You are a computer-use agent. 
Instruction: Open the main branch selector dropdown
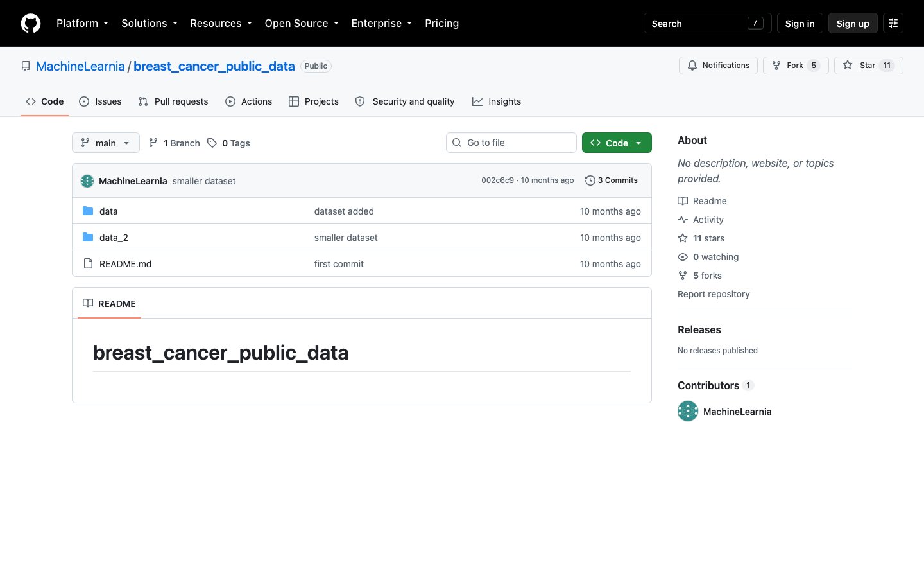(106, 143)
